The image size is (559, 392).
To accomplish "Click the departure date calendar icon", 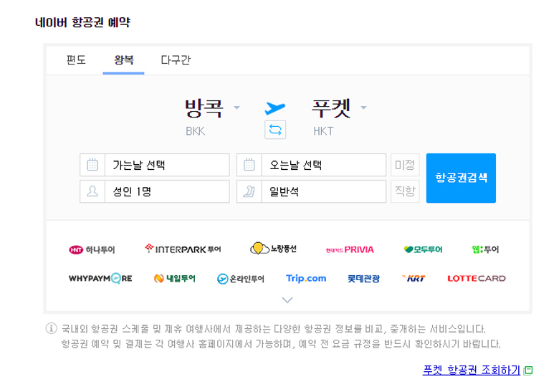I will click(x=92, y=165).
